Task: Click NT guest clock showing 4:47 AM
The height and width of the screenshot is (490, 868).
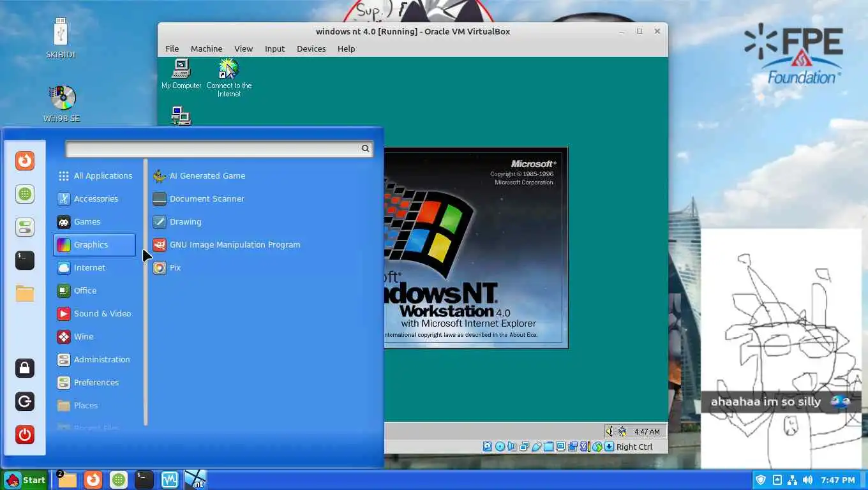Action: 647,432
